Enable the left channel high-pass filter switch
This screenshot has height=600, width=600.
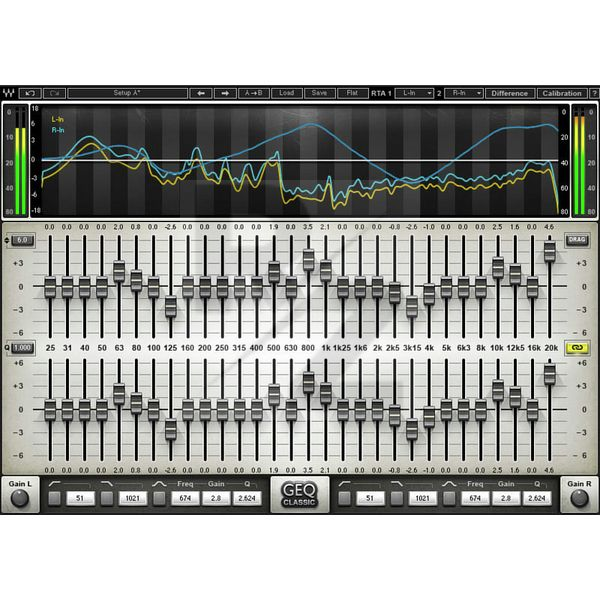click(x=55, y=498)
